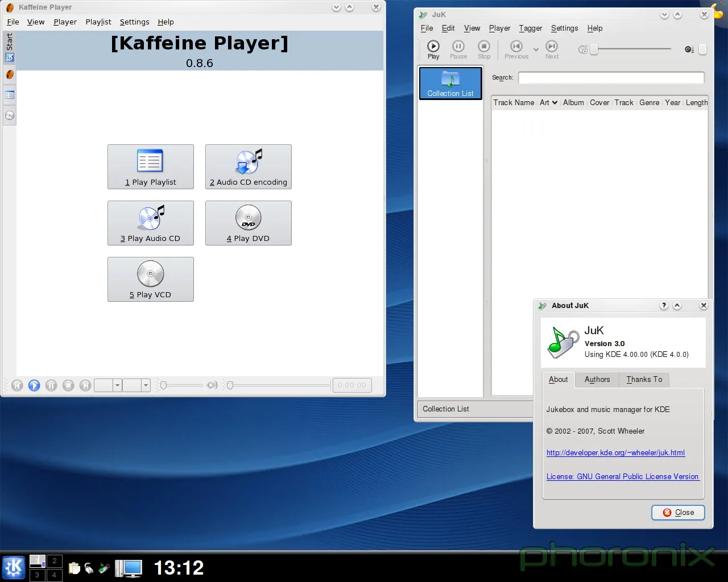Skip to next track in Kaffeine

click(x=85, y=385)
